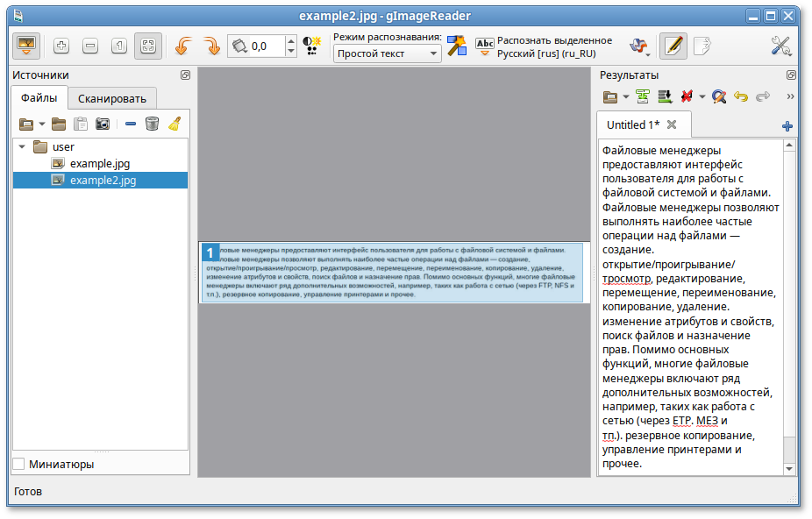Toggle the output pane pencil button
Viewport: 812px width, 519px height.
pyautogui.click(x=673, y=46)
